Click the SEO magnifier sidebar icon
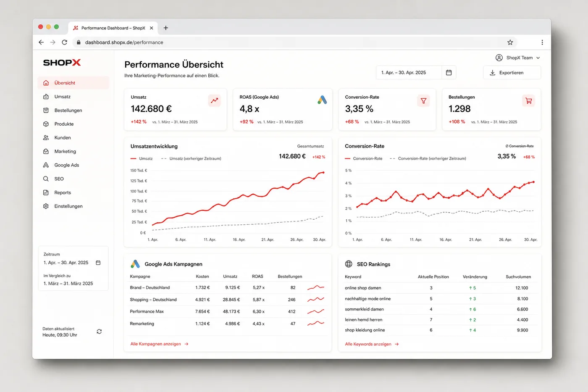588x392 pixels. (46, 179)
